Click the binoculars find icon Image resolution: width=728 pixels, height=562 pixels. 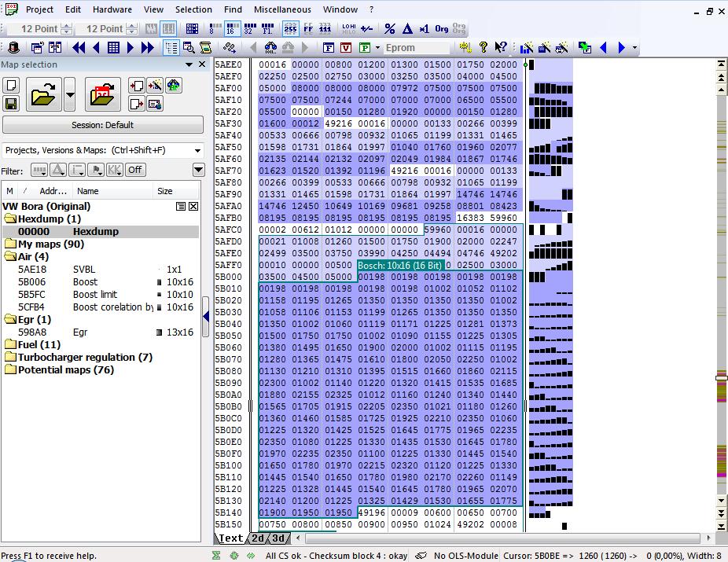coord(270,47)
